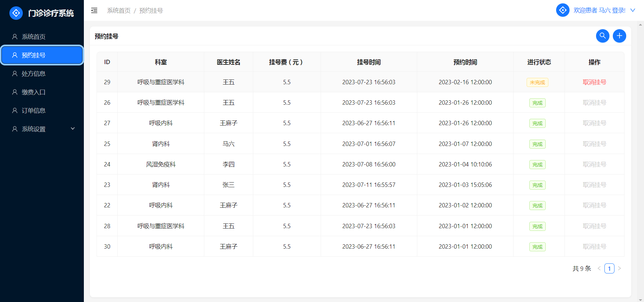Click disabled 取消挂号 in row ID 24

(x=594, y=164)
